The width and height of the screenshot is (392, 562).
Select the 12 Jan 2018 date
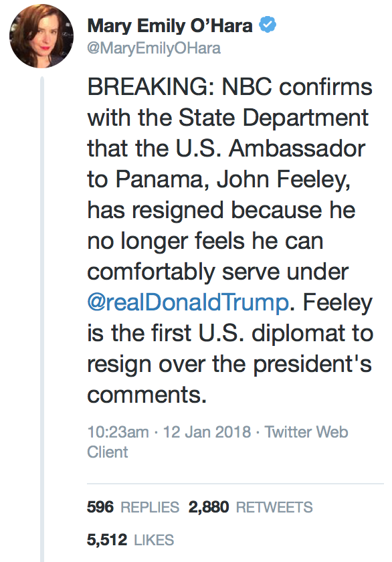[207, 432]
